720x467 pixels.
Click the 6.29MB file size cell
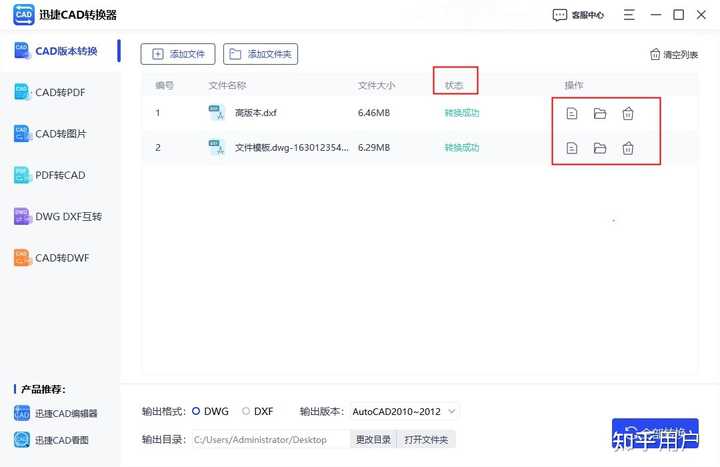pyautogui.click(x=374, y=147)
